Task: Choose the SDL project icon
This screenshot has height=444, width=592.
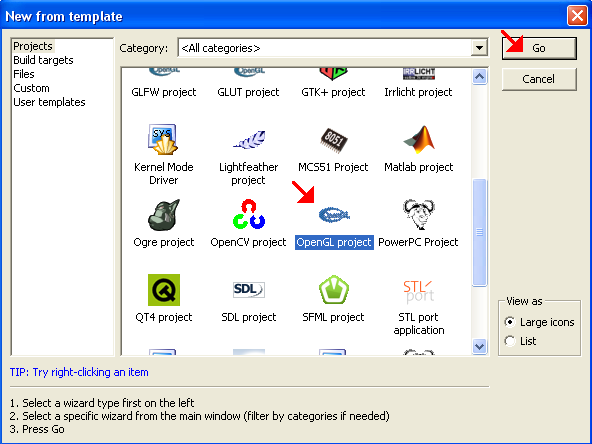Action: (x=249, y=290)
